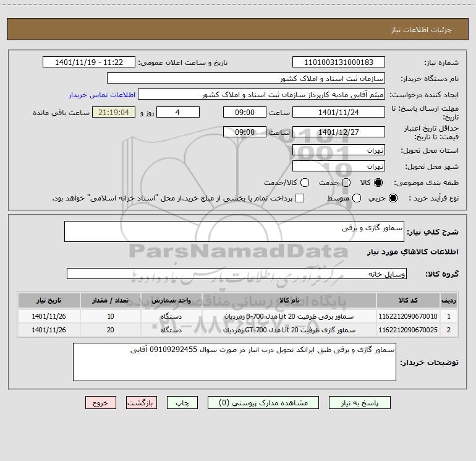Click the شماره نیاز field 1101003131000183
The width and height of the screenshot is (476, 461).
pos(339,62)
